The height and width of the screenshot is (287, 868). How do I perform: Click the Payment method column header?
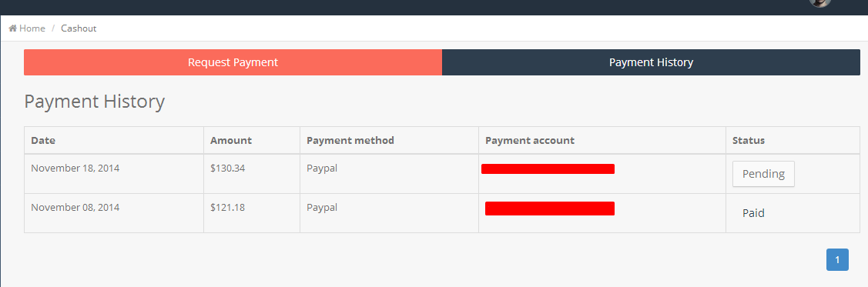[x=350, y=141]
